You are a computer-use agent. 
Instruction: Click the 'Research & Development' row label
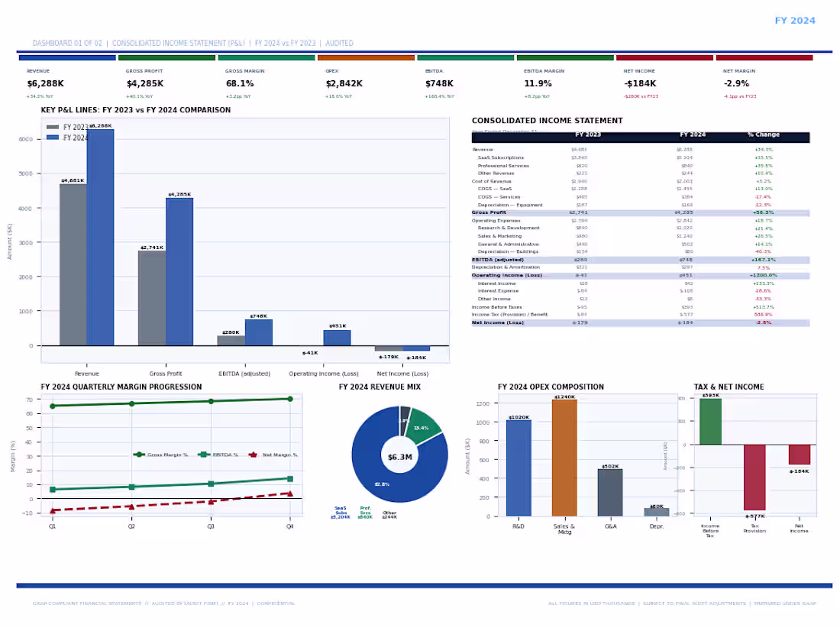[509, 228]
